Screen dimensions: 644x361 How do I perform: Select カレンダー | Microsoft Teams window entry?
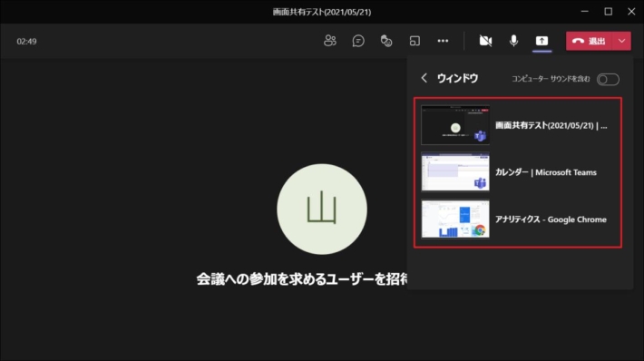click(x=518, y=172)
